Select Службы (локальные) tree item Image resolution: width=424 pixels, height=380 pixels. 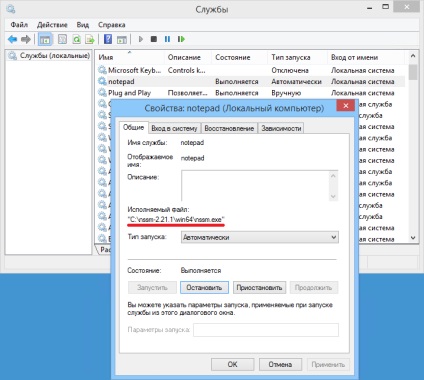click(55, 56)
